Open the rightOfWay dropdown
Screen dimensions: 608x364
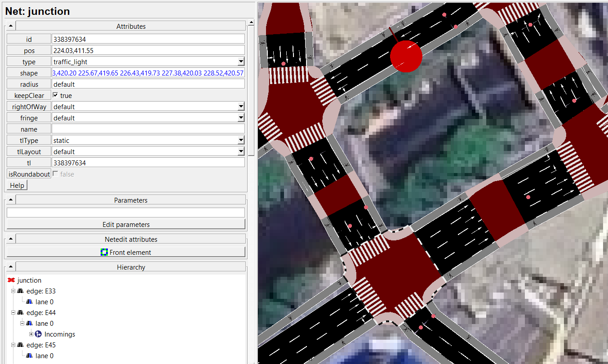coord(241,107)
